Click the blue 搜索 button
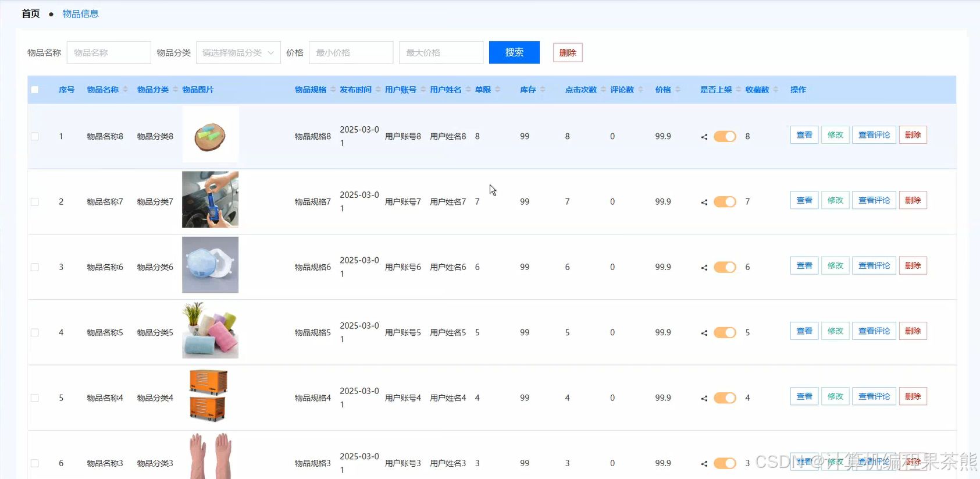The height and width of the screenshot is (479, 980). coord(514,52)
